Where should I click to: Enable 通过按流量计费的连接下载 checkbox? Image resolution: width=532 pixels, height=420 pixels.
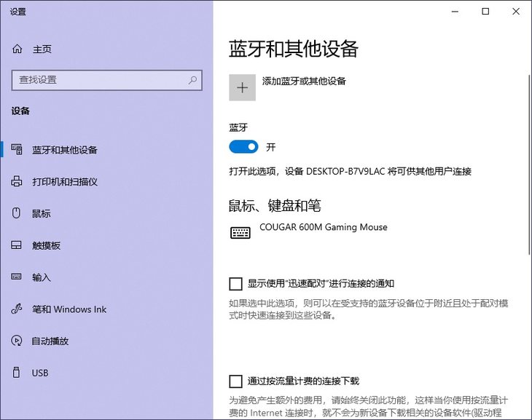tap(236, 381)
